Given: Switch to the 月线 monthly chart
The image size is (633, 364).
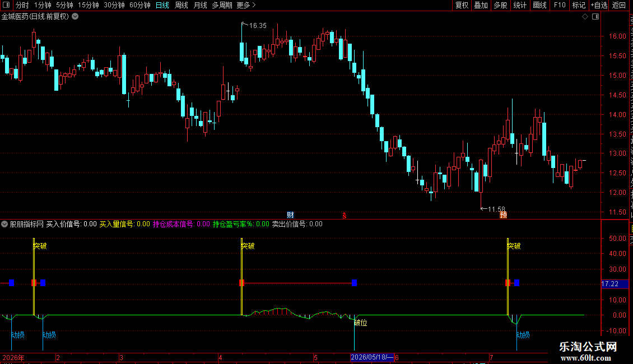Looking at the screenshot, I should (x=200, y=5).
